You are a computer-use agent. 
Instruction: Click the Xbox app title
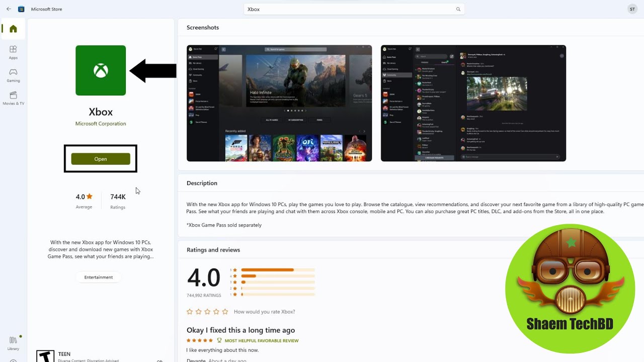click(101, 112)
